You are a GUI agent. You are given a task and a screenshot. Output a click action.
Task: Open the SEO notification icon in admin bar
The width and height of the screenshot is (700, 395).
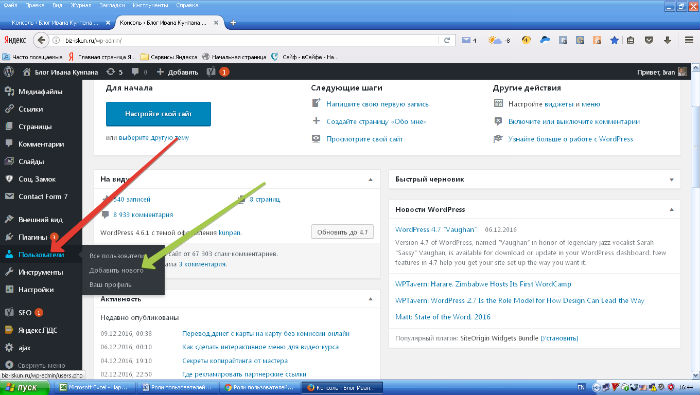coord(217,72)
